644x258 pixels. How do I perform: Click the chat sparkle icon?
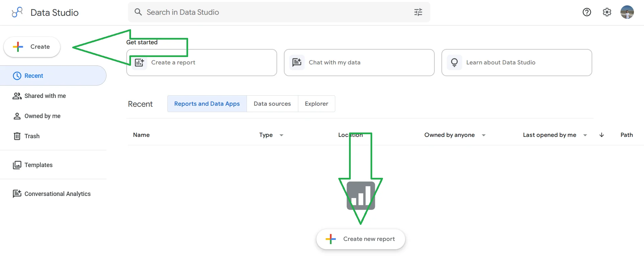click(297, 62)
